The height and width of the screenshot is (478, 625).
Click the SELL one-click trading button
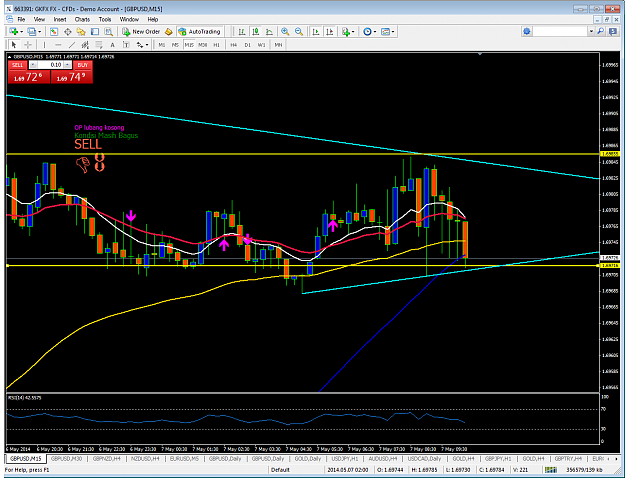coord(17,65)
